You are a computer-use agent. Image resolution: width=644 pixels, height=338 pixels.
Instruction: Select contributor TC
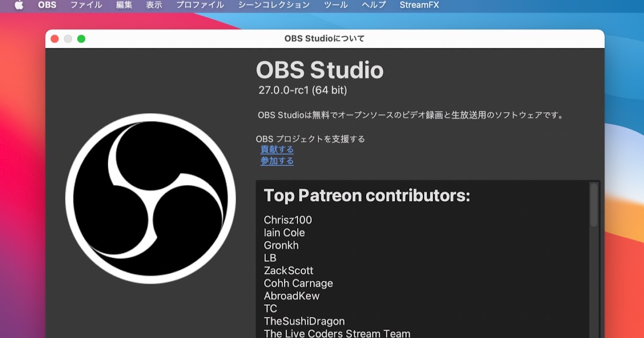coord(270,308)
